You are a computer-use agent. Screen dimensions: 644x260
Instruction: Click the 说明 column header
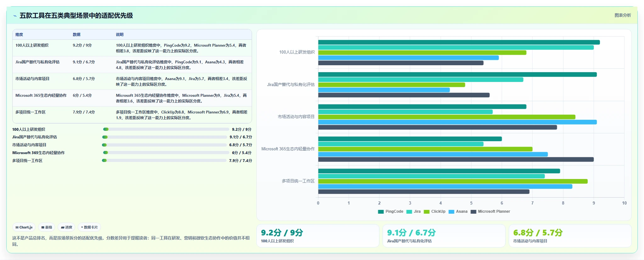[x=120, y=35]
